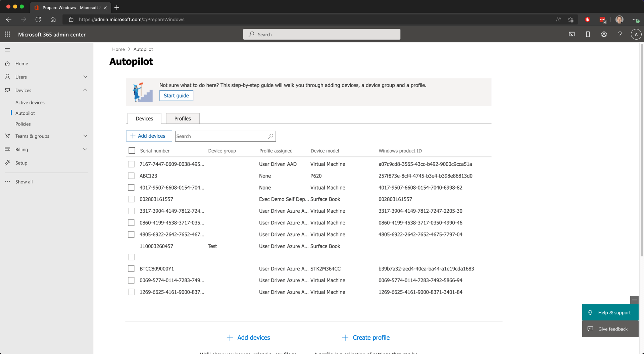Image resolution: width=644 pixels, height=354 pixels.
Task: Open Cloud Shell icon in header
Action: tap(572, 34)
